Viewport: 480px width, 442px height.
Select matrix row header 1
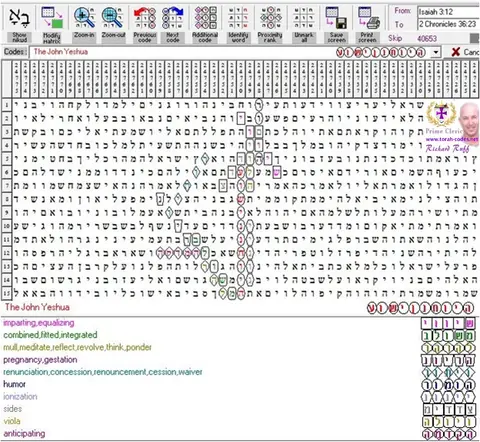point(7,105)
